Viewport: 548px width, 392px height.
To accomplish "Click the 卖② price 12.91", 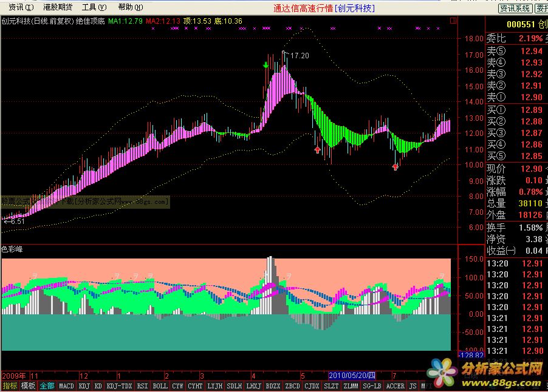I will pyautogui.click(x=532, y=86).
